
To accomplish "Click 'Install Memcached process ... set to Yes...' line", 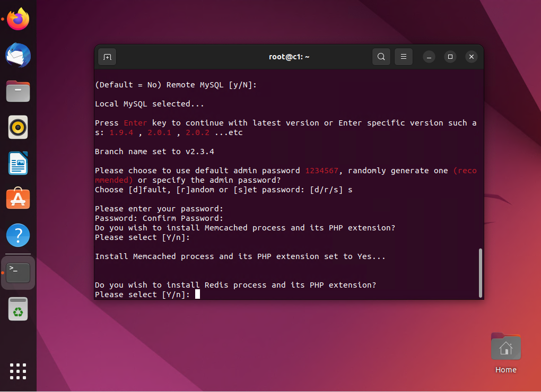I will click(240, 256).
